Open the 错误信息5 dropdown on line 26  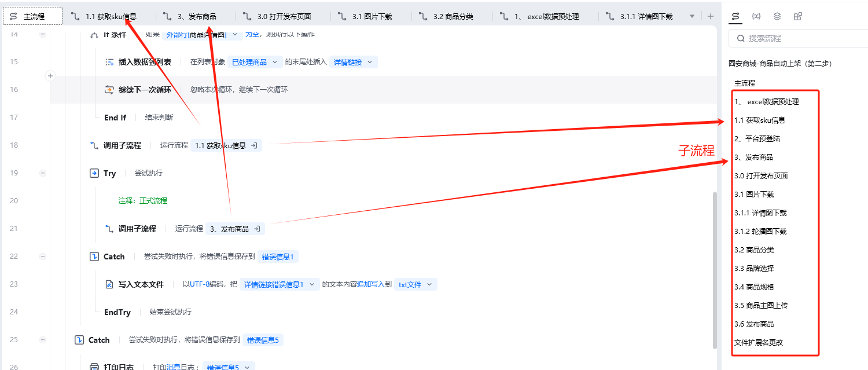click(229, 367)
